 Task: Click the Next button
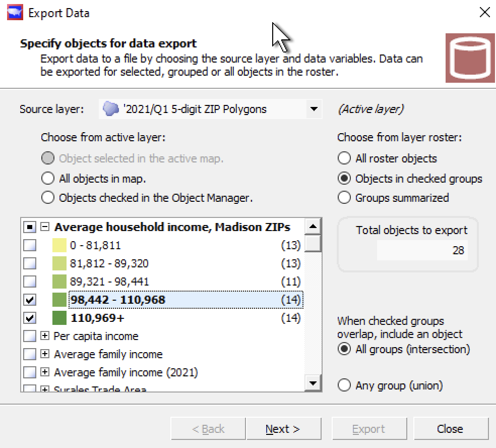pyautogui.click(x=282, y=428)
